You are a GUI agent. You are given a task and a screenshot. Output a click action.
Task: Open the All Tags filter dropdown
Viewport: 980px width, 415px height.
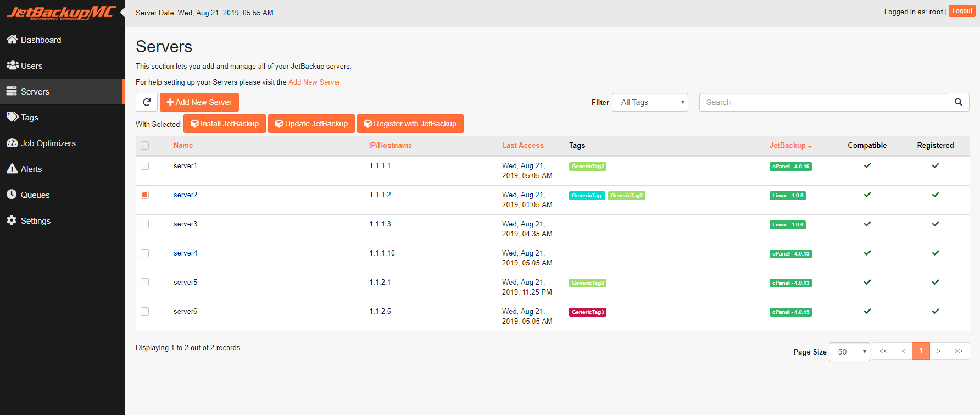(x=650, y=102)
